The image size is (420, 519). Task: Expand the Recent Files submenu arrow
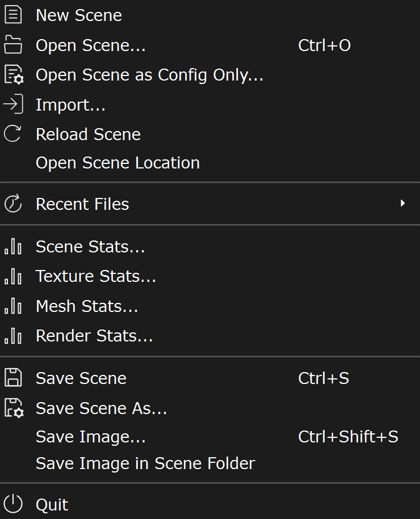[402, 203]
